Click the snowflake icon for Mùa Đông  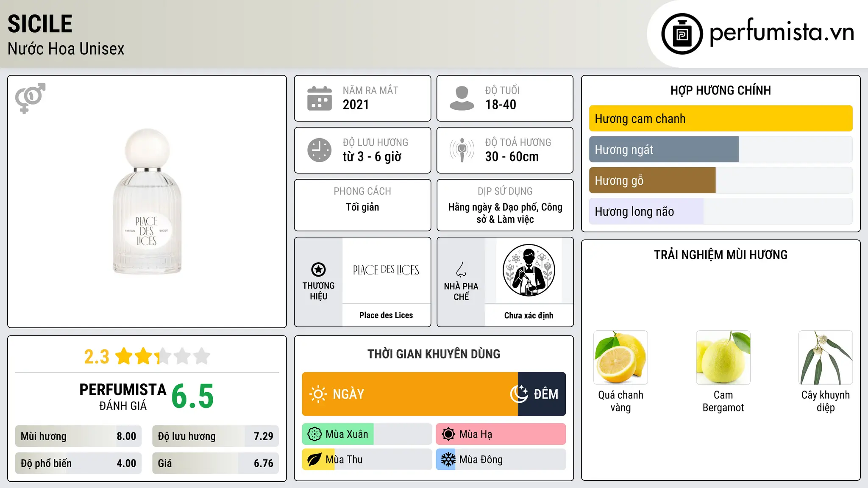(448, 460)
